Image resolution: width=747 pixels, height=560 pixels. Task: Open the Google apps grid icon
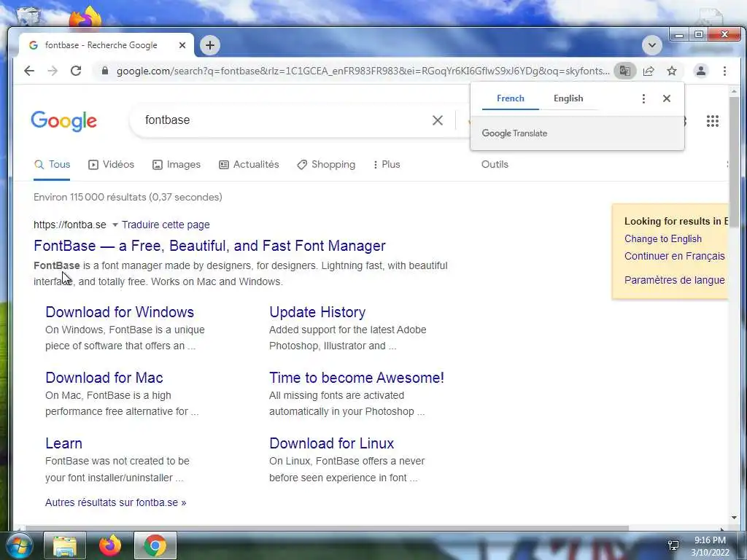[712, 121]
